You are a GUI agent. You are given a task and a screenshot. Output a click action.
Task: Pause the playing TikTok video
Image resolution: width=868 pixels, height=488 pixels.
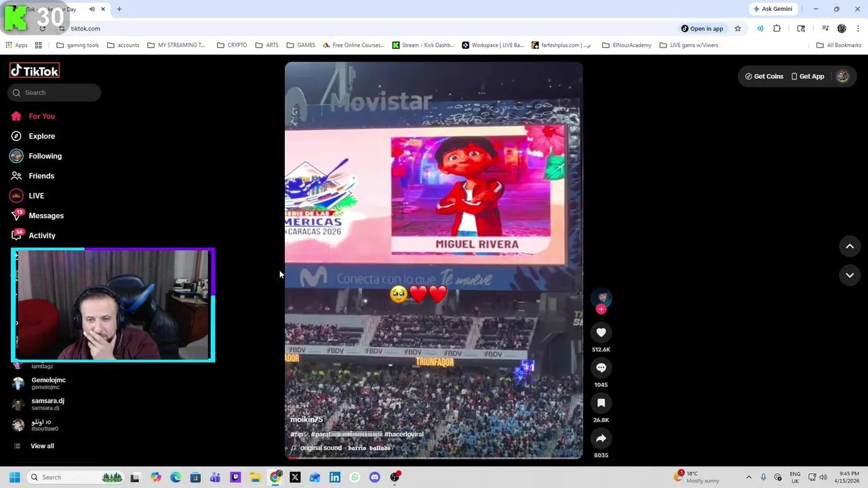pyautogui.click(x=434, y=261)
